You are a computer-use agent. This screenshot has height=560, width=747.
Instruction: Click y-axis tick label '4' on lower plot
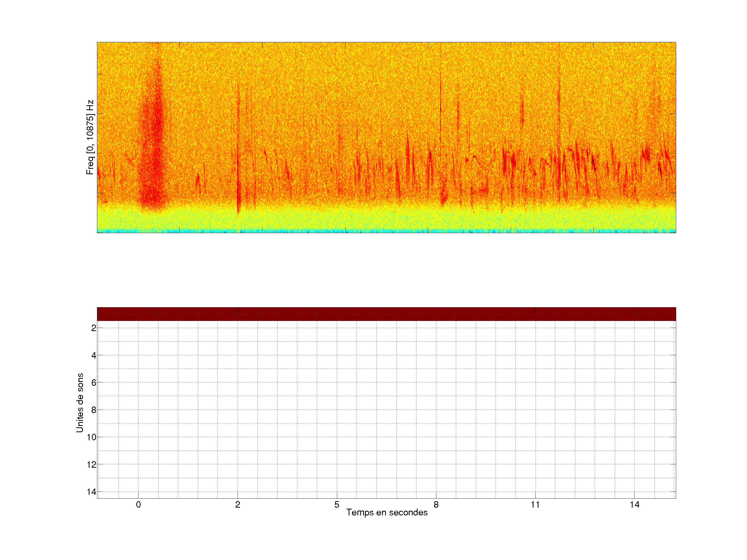click(94, 355)
